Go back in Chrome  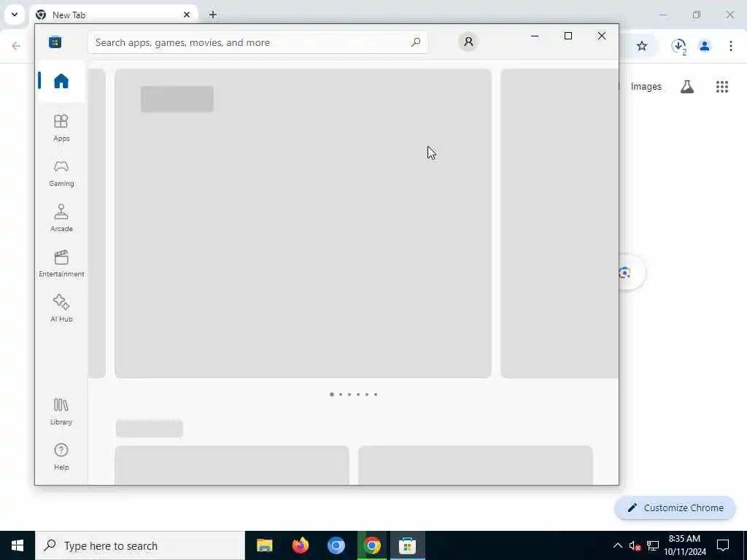[16, 46]
